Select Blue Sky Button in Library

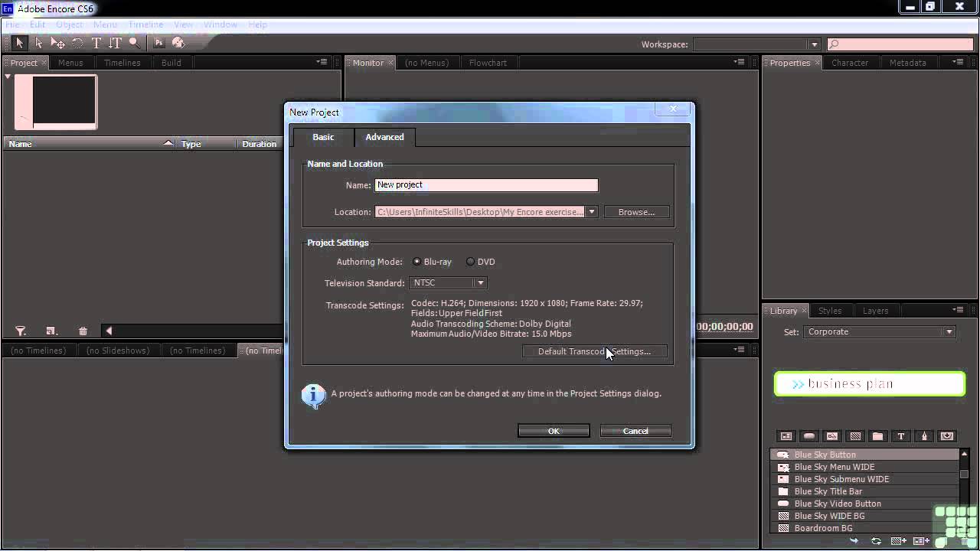pos(864,455)
